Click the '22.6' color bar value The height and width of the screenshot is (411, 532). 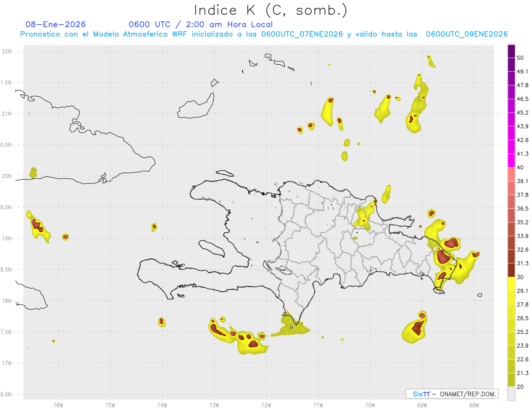click(522, 360)
